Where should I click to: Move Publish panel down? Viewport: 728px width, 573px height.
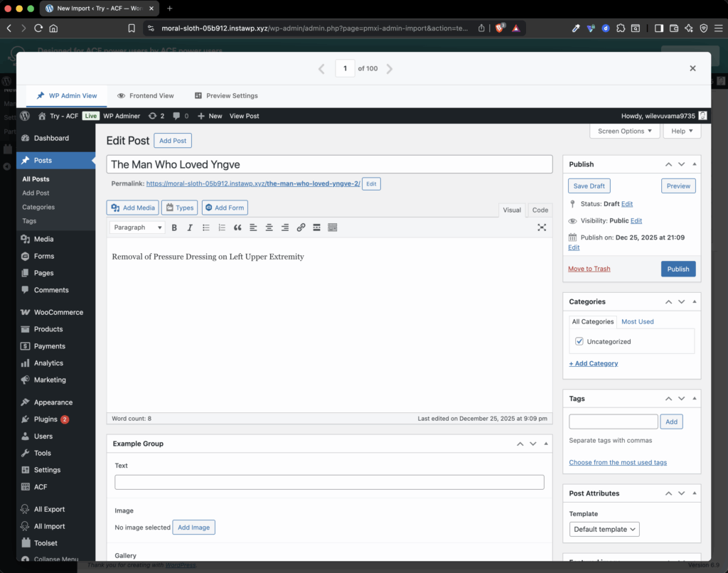682,164
